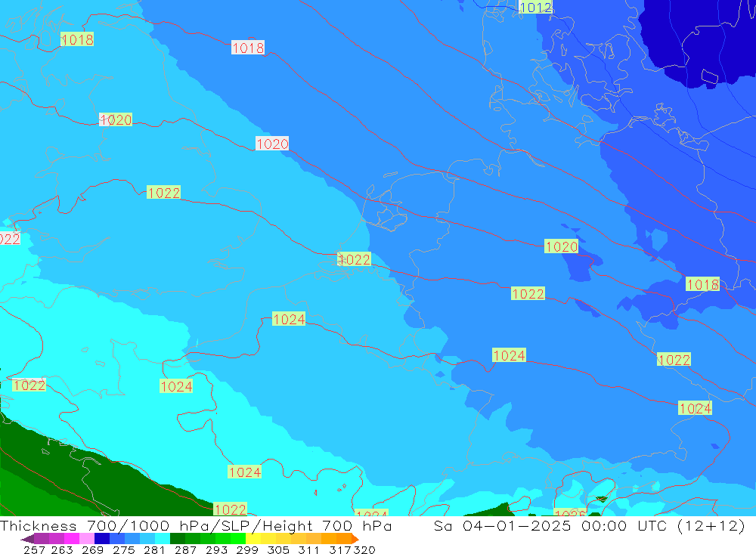Pick the light pink legend swatch
This screenshot has width=756, height=554.
[87, 539]
